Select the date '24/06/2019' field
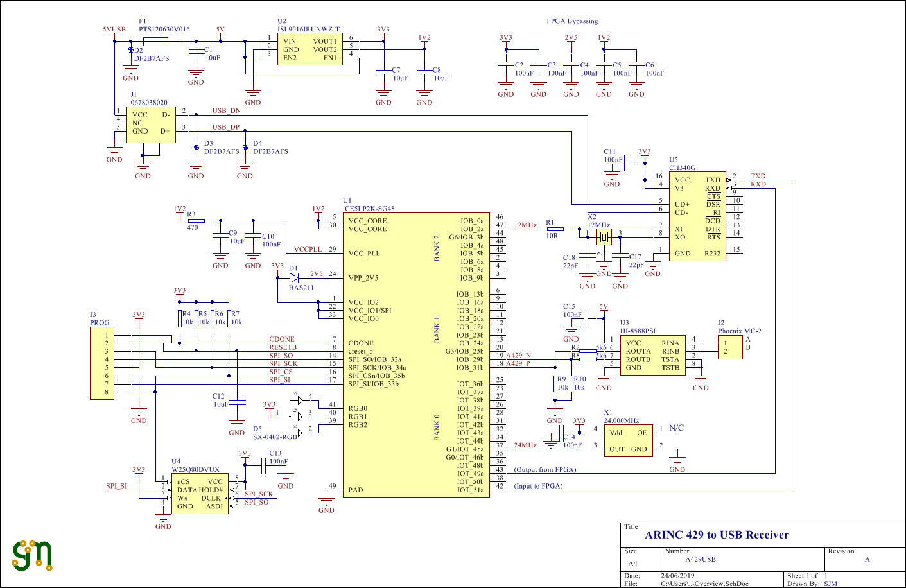 click(677, 576)
